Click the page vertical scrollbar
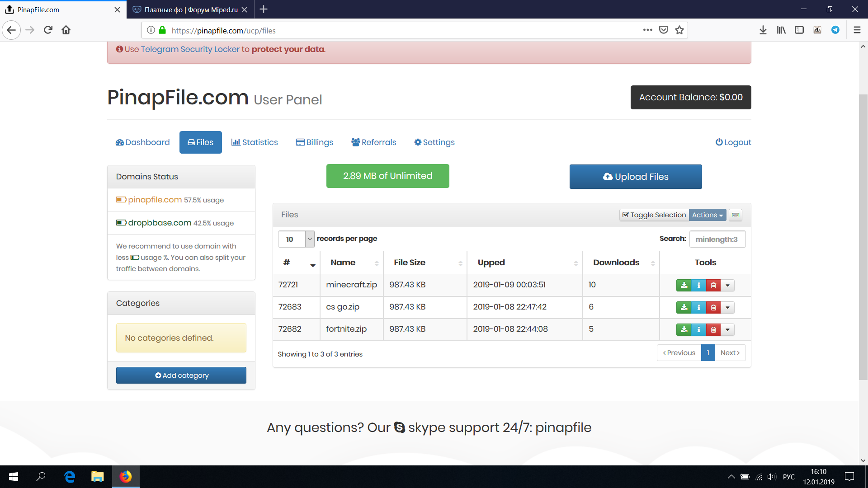The width and height of the screenshot is (868, 488). tap(863, 237)
